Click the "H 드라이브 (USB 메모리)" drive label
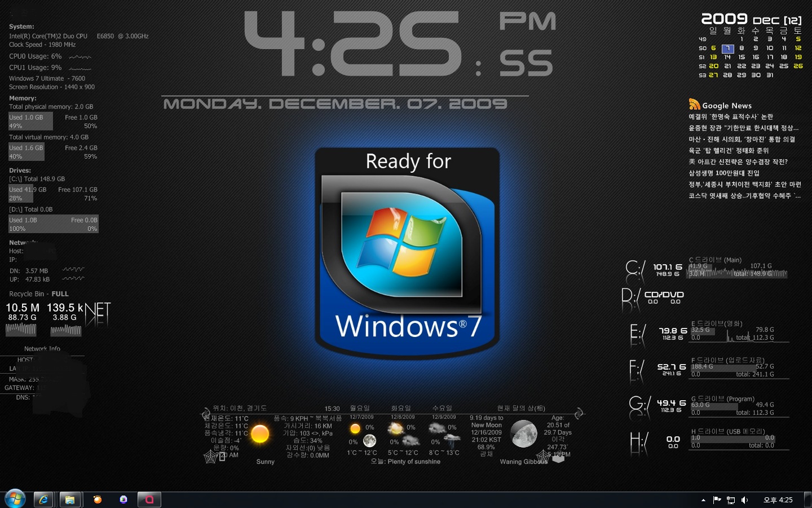The height and width of the screenshot is (508, 812). [x=728, y=431]
